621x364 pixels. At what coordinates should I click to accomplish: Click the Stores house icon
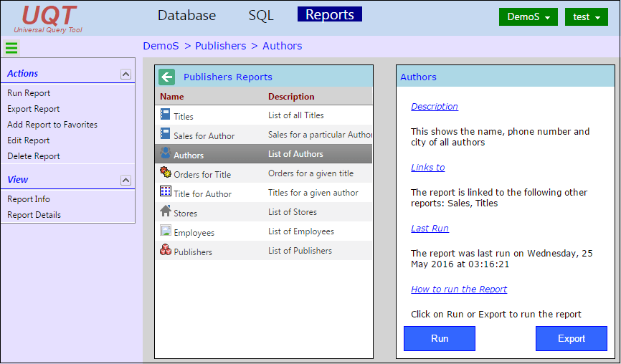[166, 211]
